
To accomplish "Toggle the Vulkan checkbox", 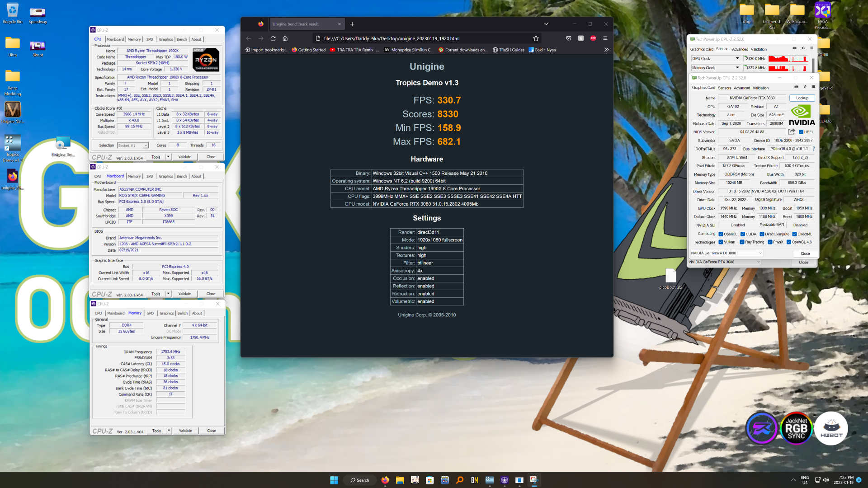I will pos(721,242).
